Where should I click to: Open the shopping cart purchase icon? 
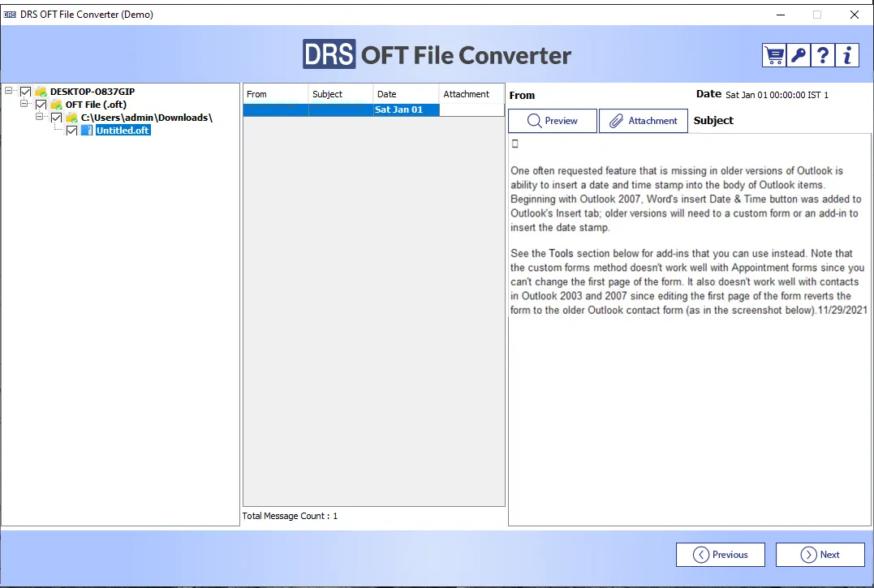point(774,56)
